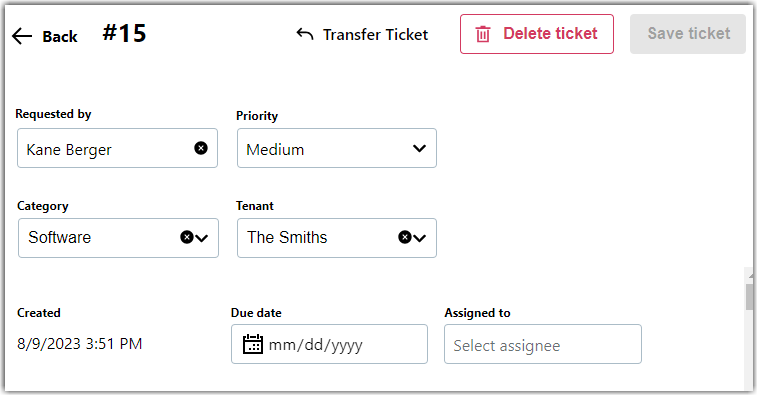This screenshot has height=396, width=758.
Task: Click the Requested by field
Action: (117, 148)
